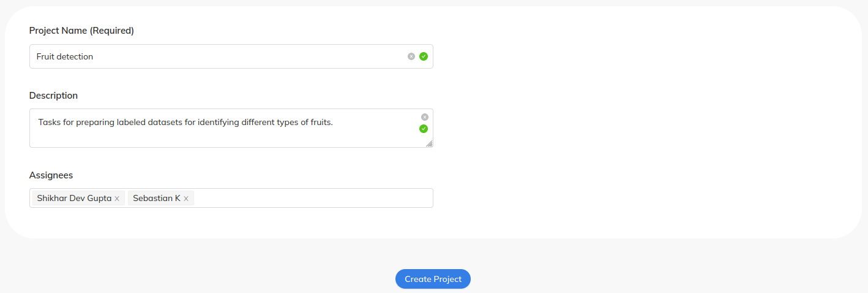
Task: Click the blank second line of the Description textarea
Action: [214, 137]
